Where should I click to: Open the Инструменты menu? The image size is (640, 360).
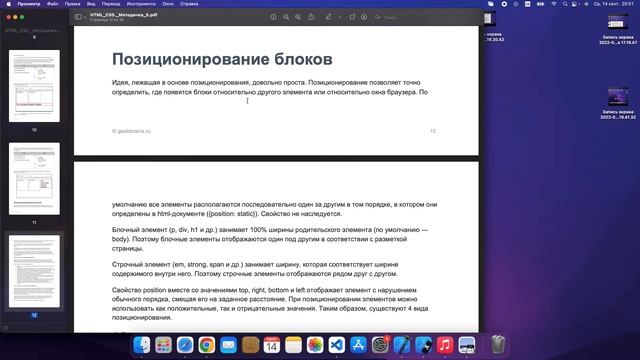(141, 4)
